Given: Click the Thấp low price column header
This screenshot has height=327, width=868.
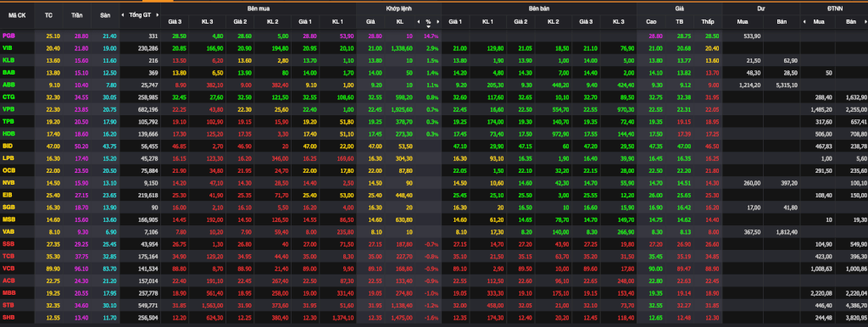Looking at the screenshot, I should tap(708, 21).
